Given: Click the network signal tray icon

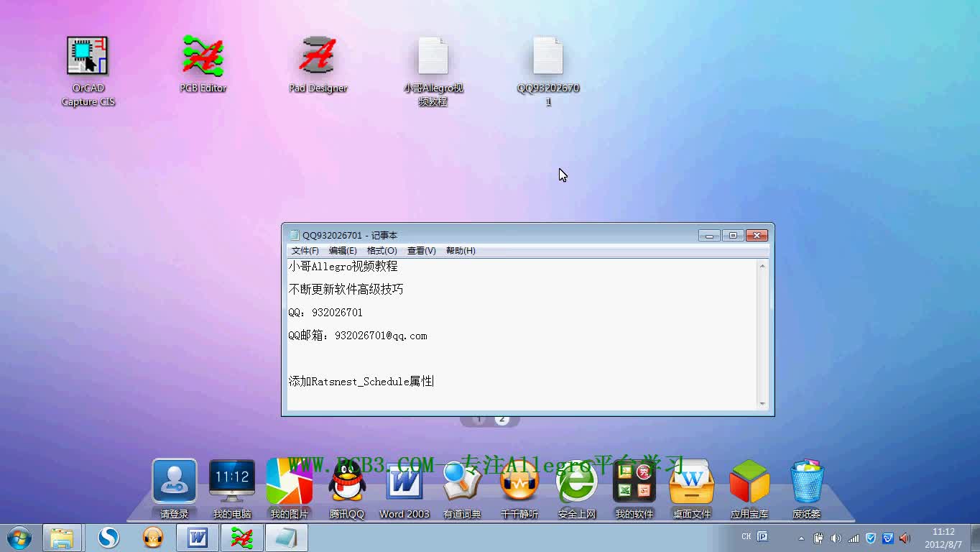Looking at the screenshot, I should tap(854, 538).
